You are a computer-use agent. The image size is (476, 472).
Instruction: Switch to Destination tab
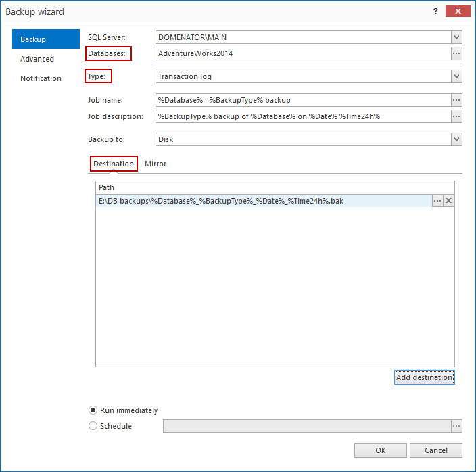point(114,164)
